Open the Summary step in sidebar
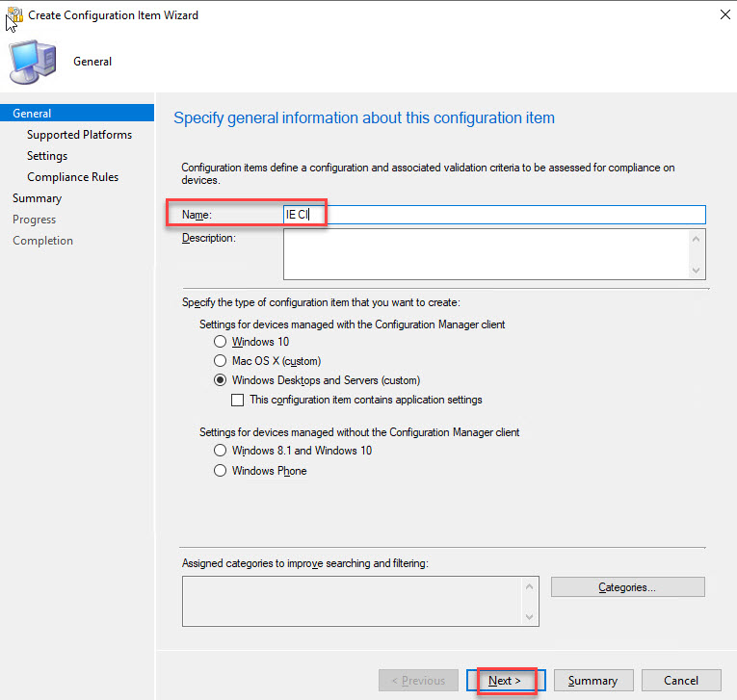 coord(37,198)
